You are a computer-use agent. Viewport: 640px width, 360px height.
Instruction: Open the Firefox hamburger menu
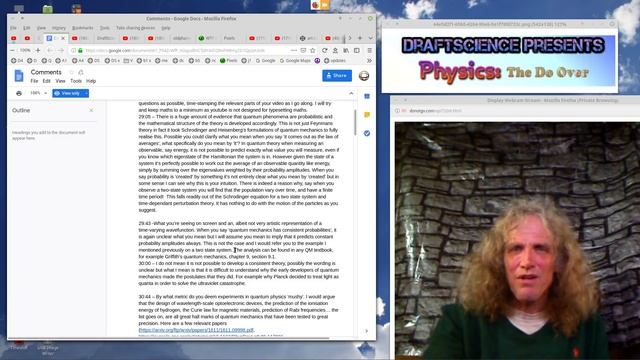(369, 50)
